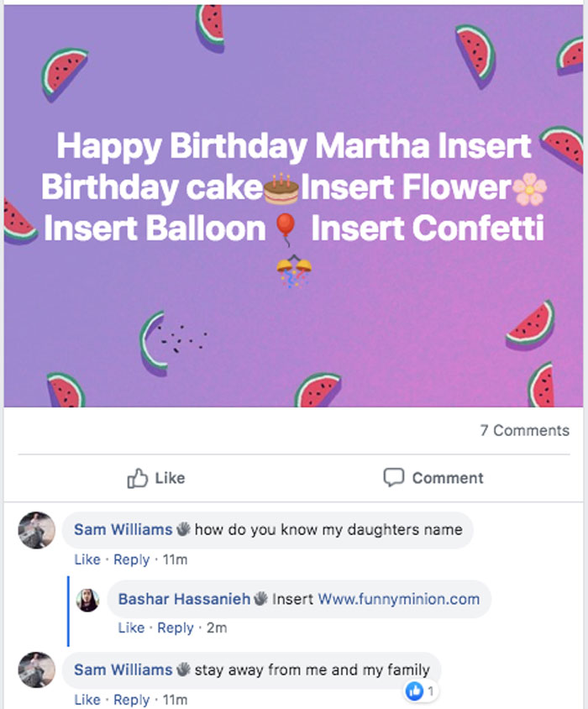The image size is (588, 709).
Task: Click Sam Williams' profile picture
Action: (35, 531)
